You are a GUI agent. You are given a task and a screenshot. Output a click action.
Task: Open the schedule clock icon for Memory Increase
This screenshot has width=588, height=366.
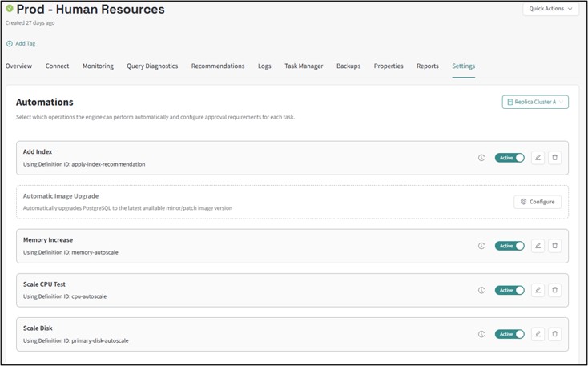(481, 246)
